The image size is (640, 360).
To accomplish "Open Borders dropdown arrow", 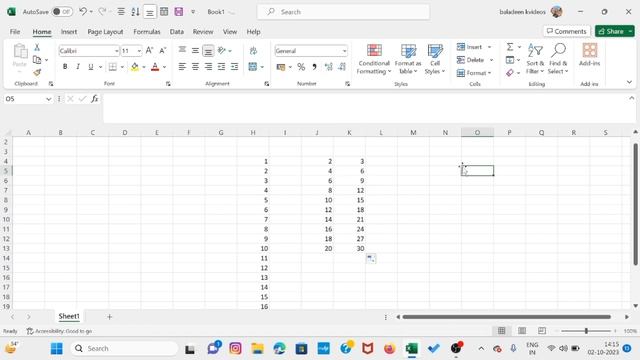I will tap(122, 67).
